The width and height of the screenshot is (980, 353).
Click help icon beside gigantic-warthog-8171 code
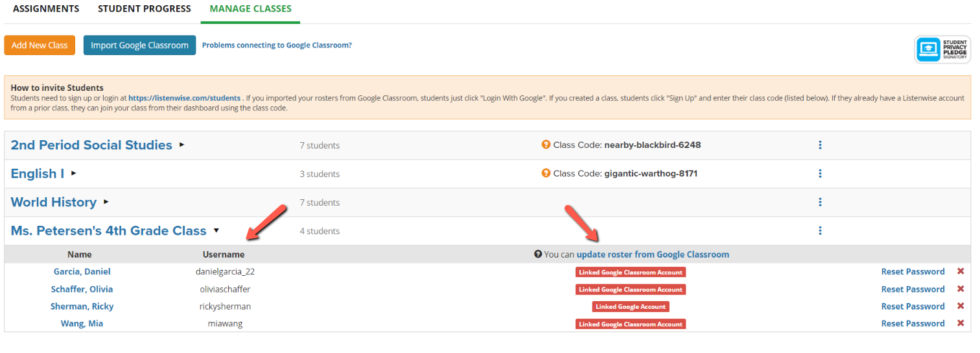(x=546, y=173)
